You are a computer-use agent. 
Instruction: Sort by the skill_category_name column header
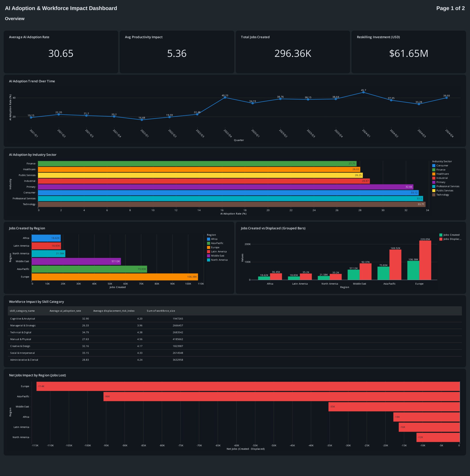pyautogui.click(x=22, y=311)
